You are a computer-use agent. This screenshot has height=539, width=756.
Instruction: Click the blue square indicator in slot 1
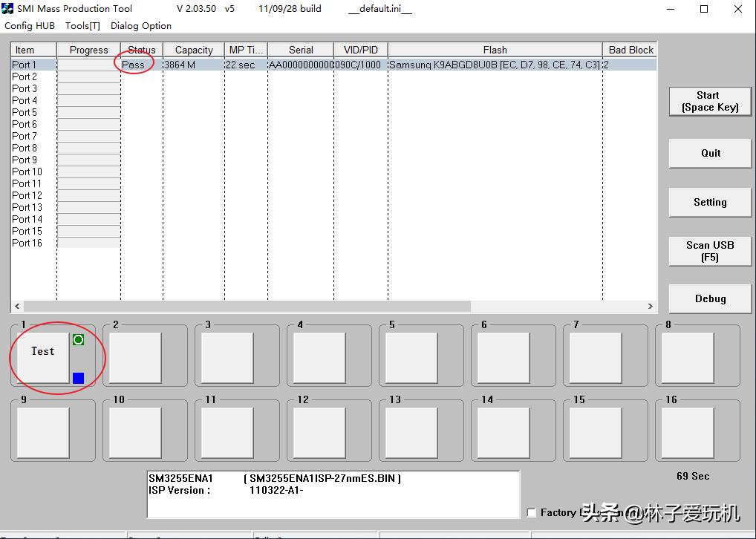coord(78,378)
